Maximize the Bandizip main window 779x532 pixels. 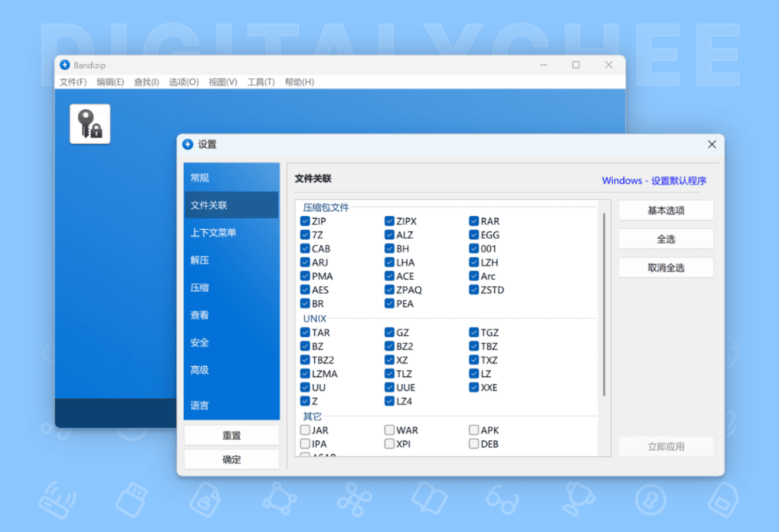pyautogui.click(x=576, y=65)
